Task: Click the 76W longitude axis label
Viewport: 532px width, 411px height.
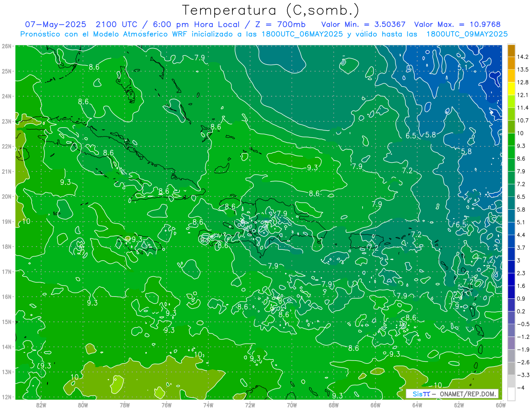Action: 167,404
